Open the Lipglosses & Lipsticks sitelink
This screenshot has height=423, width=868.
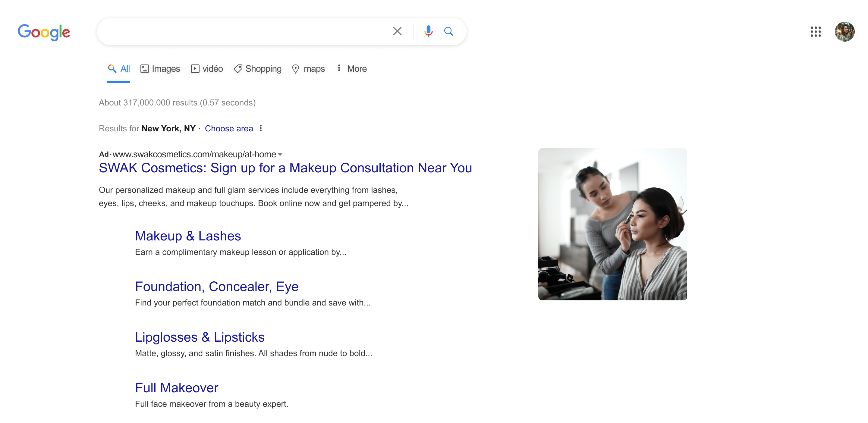point(200,337)
